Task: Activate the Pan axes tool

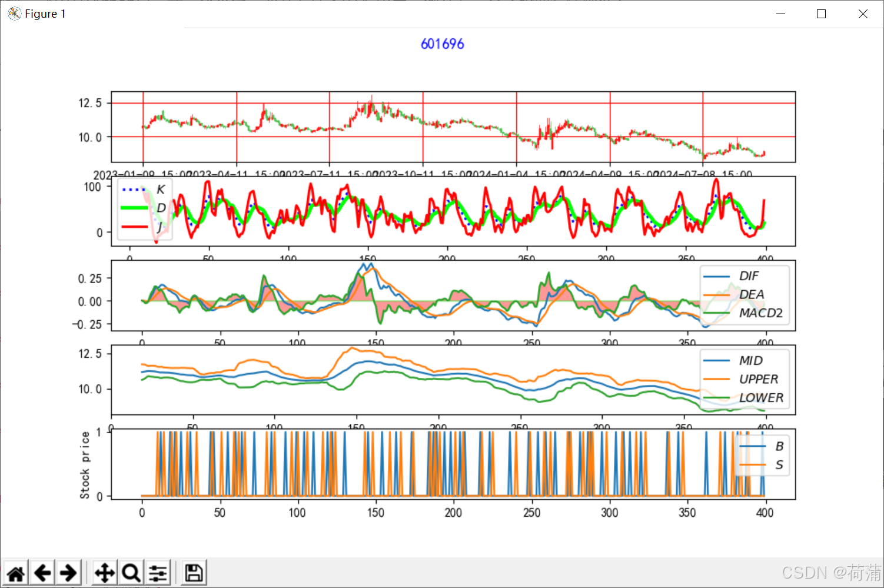Action: (105, 573)
